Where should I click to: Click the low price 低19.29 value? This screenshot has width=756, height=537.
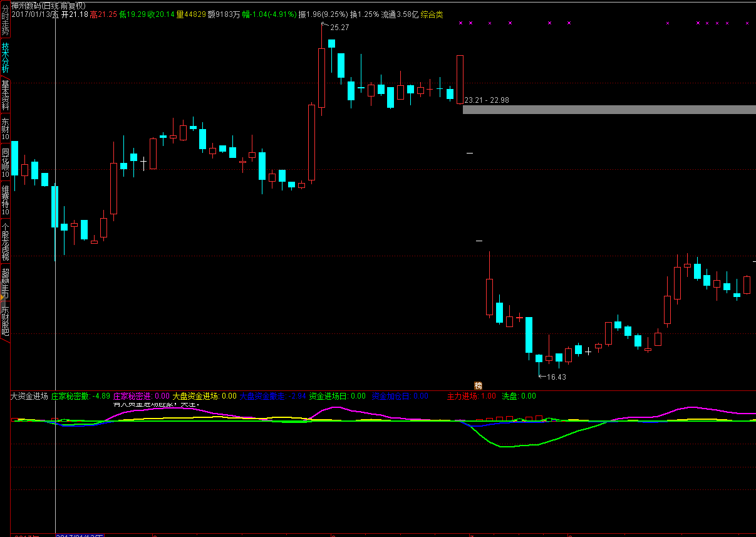[x=132, y=14]
